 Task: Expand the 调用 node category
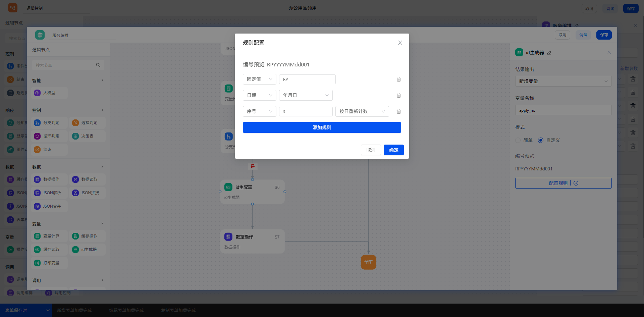click(102, 280)
